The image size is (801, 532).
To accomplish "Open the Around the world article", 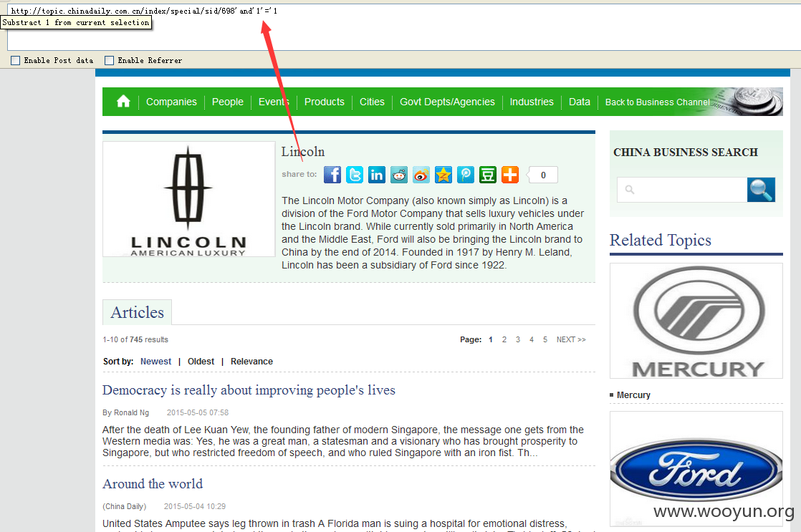I will point(152,484).
